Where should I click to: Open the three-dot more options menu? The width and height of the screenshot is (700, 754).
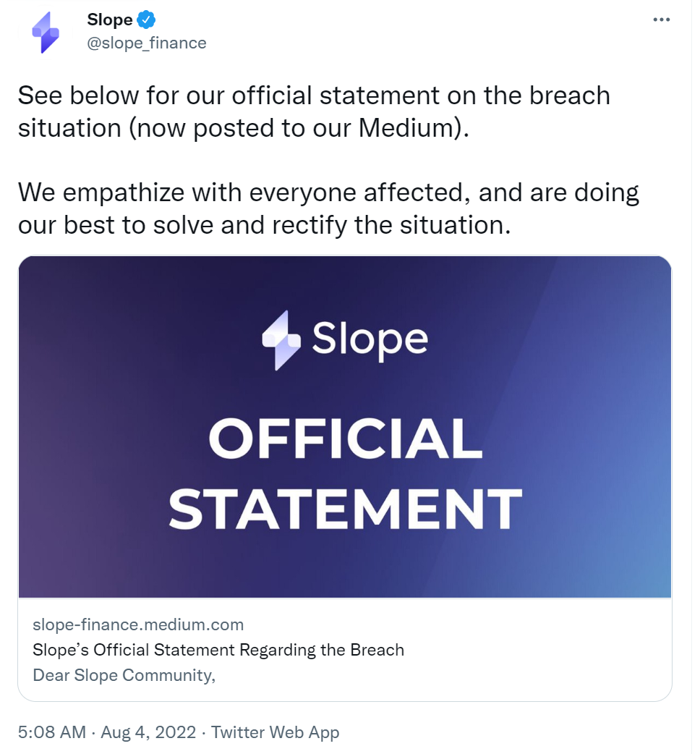(x=662, y=20)
